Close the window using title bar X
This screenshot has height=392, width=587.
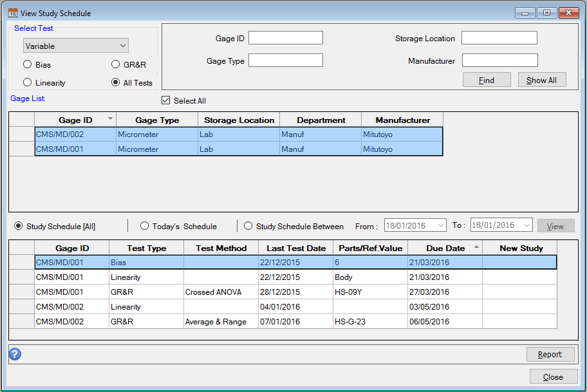pyautogui.click(x=569, y=13)
